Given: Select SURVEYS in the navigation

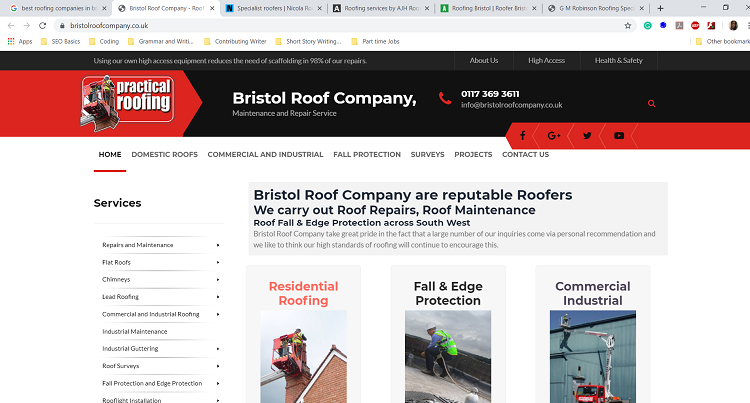Looking at the screenshot, I should 428,154.
